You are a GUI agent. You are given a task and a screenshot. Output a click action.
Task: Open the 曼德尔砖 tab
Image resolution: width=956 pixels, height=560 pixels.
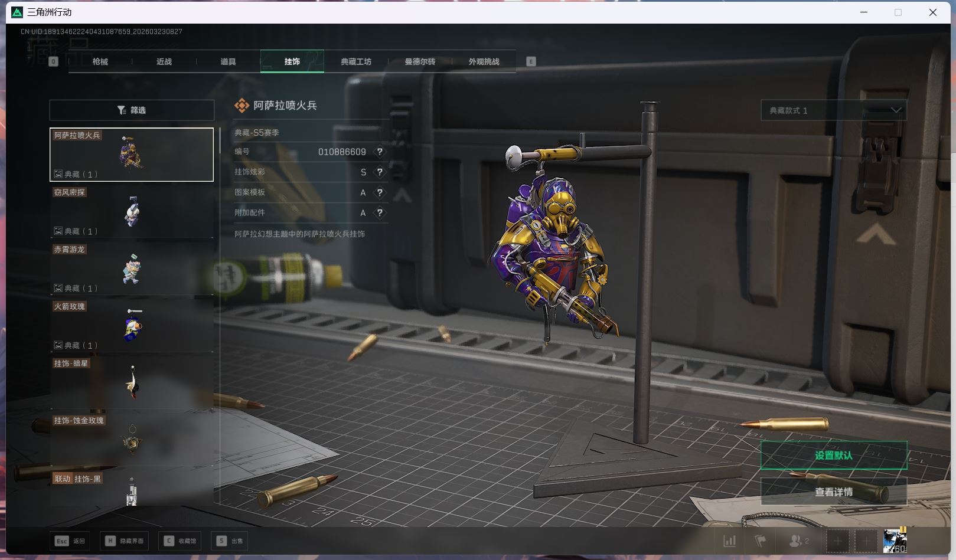[x=420, y=61]
